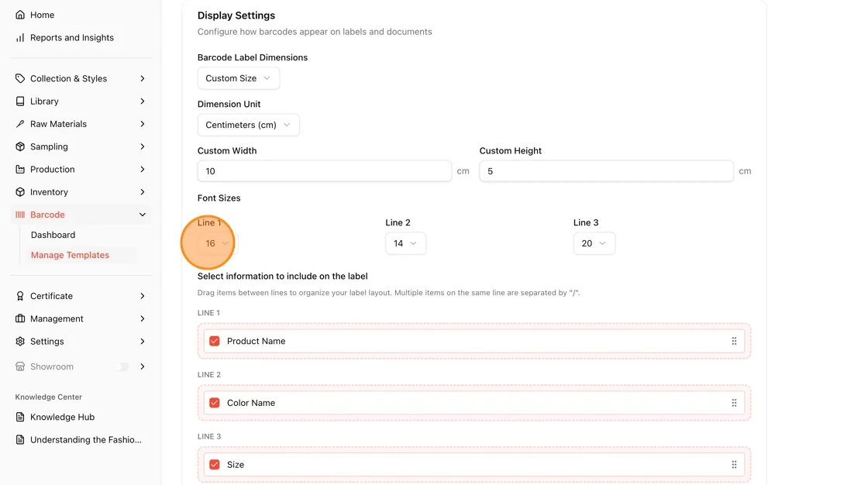Open the Custom Size dimensions dropdown
This screenshot has height=485, width=868.
[239, 78]
